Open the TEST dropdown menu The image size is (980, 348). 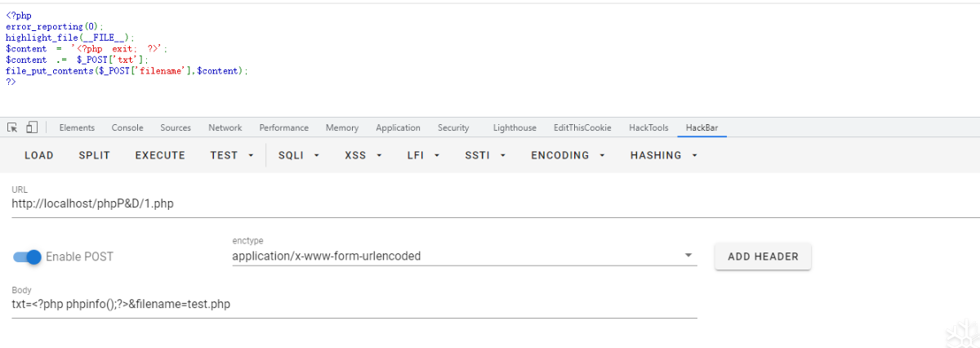(232, 155)
